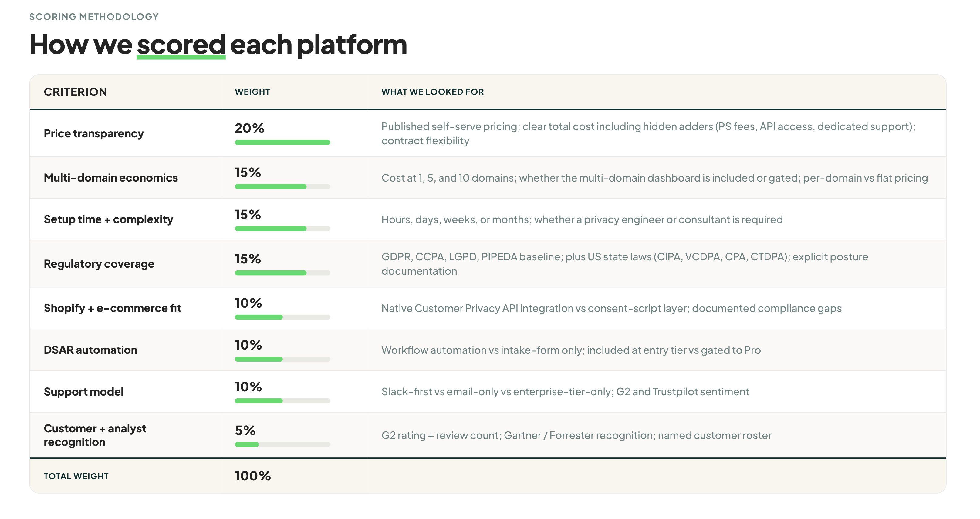Click the Regulatory coverage weight bar
Screen dimensions: 980x519
click(283, 273)
